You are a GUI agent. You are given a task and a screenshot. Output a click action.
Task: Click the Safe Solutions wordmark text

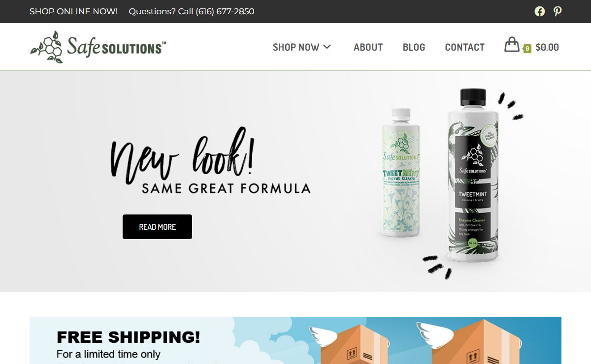pyautogui.click(x=116, y=47)
